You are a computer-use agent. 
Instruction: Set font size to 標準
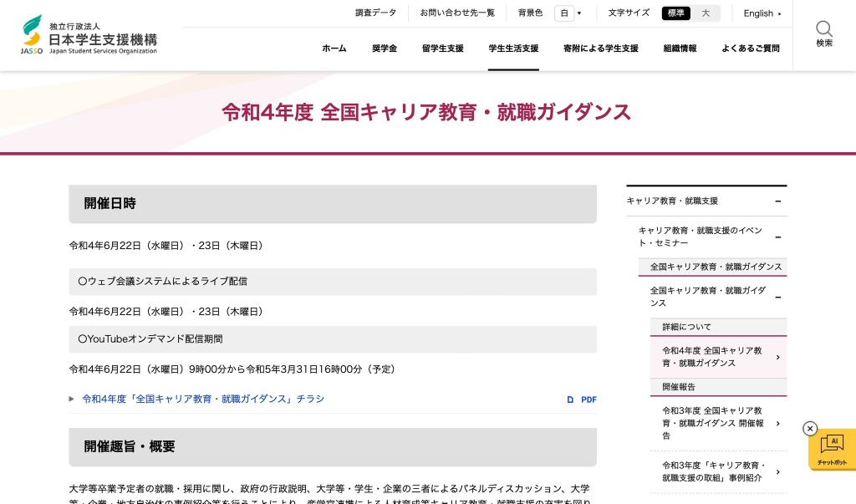coord(675,13)
